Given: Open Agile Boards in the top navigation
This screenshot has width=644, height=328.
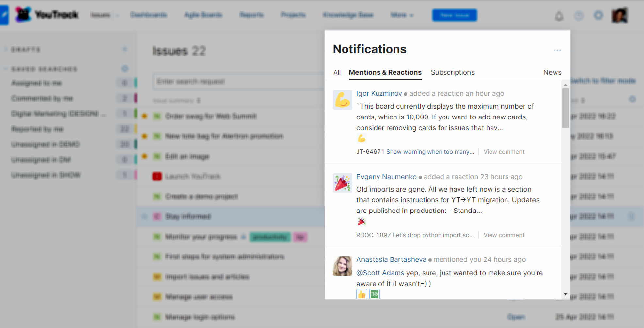Looking at the screenshot, I should pyautogui.click(x=203, y=15).
